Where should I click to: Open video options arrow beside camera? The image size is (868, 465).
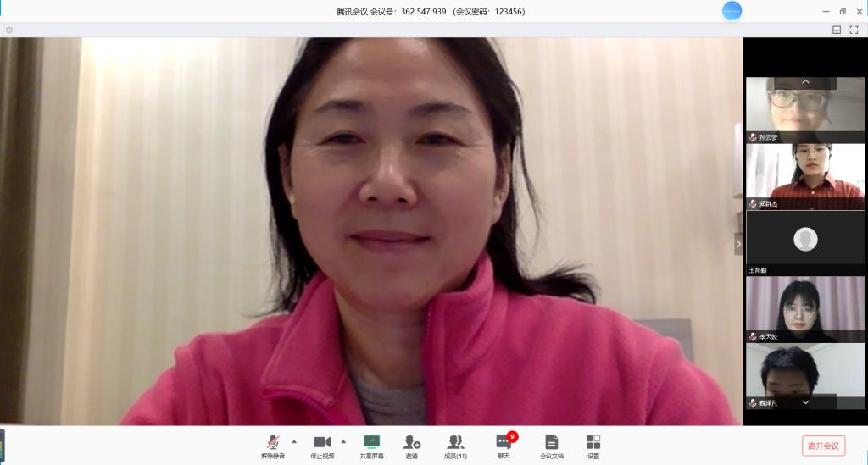pos(343,441)
